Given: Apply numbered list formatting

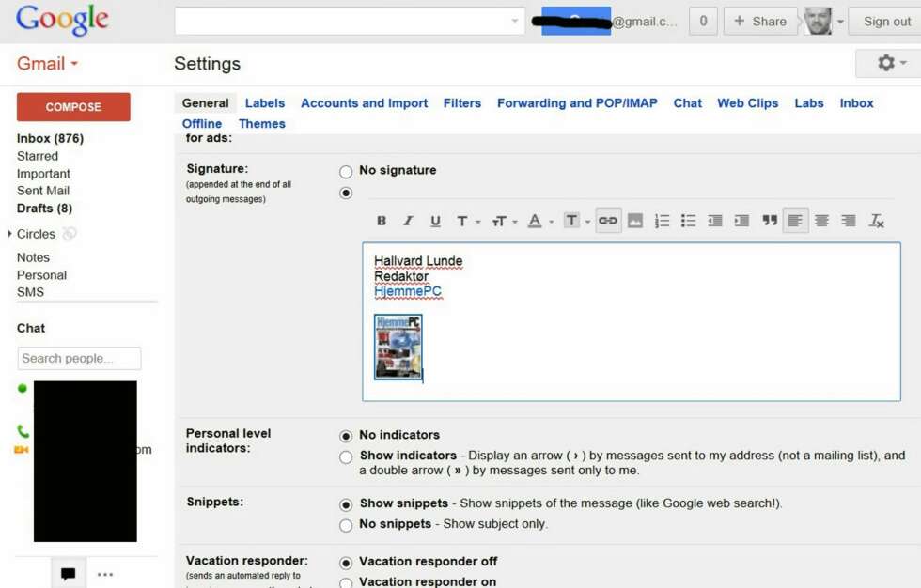Looking at the screenshot, I should 662,221.
